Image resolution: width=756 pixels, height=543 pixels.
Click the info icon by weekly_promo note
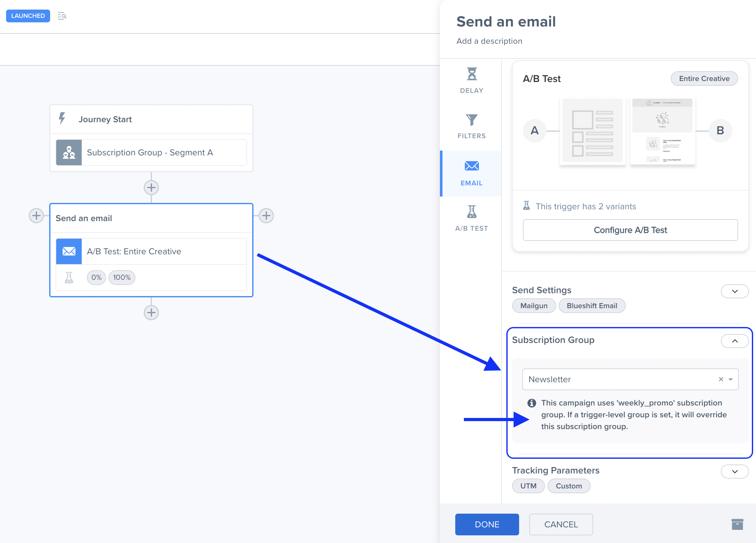(531, 403)
